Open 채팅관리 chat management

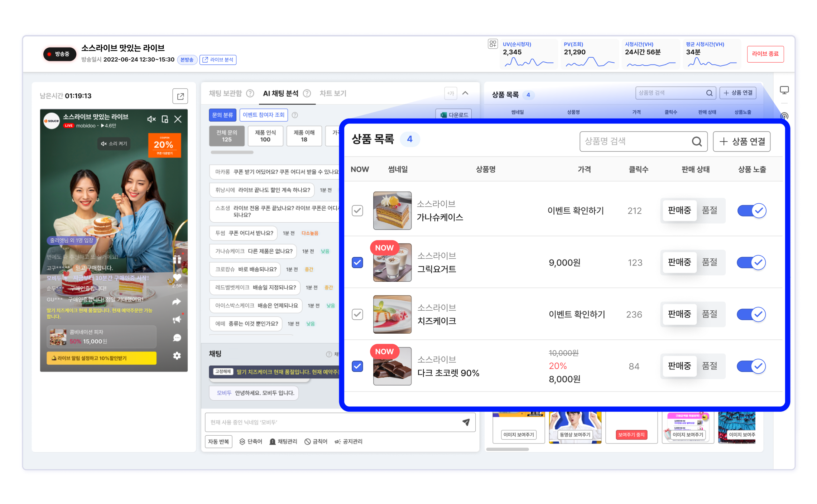[283, 441]
